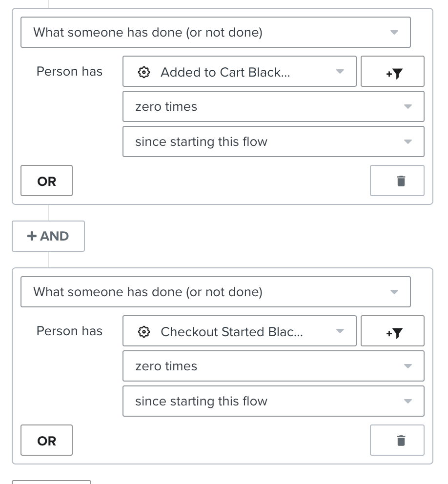Open the Checkout Started timeframe dropdown

click(x=273, y=402)
